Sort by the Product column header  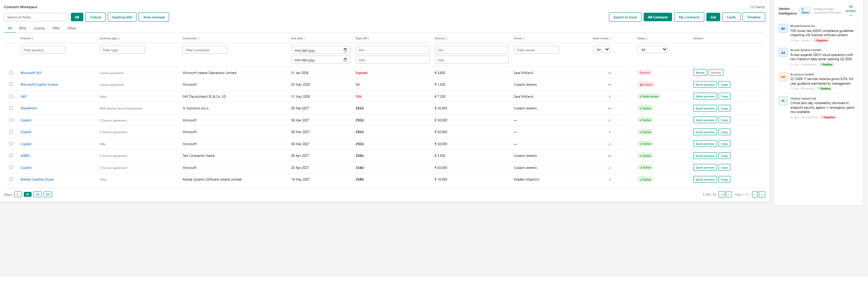point(27,38)
